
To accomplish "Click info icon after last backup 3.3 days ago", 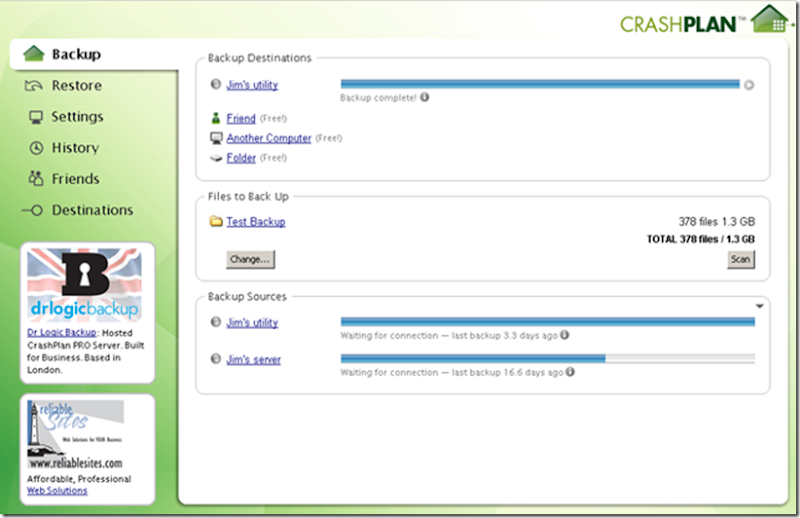I will (564, 335).
